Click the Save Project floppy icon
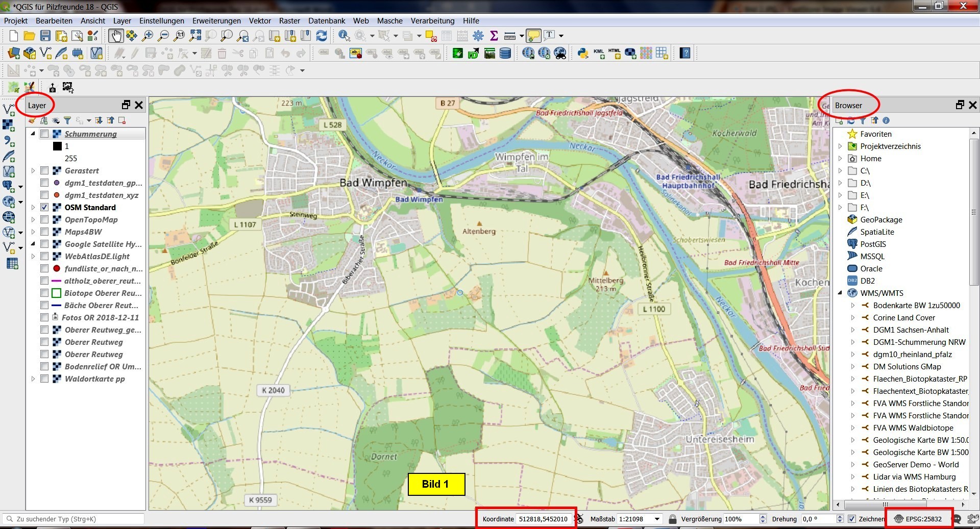The width and height of the screenshot is (980, 529). point(45,36)
